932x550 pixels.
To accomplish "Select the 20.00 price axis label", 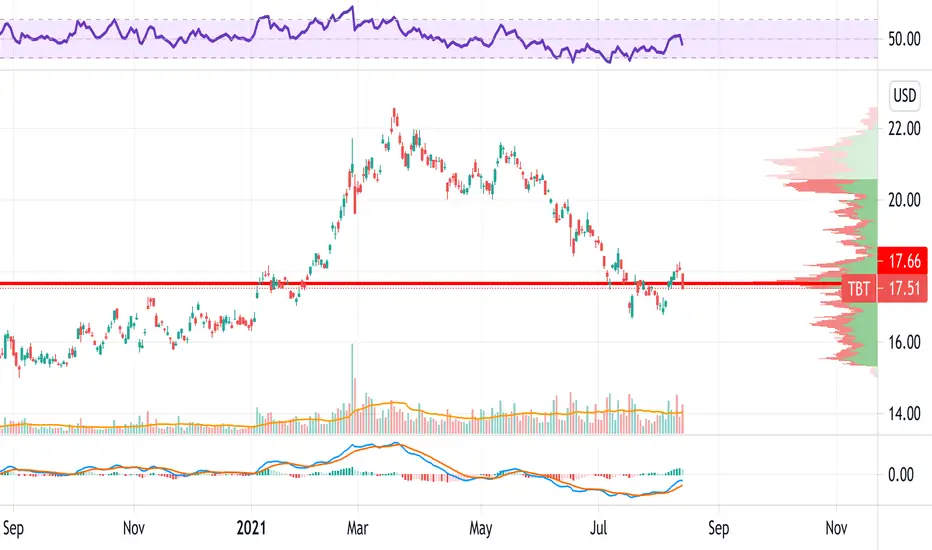I will [904, 200].
